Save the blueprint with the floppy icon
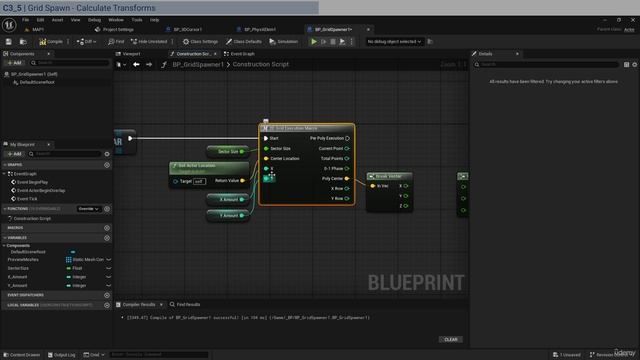 (x=9, y=42)
